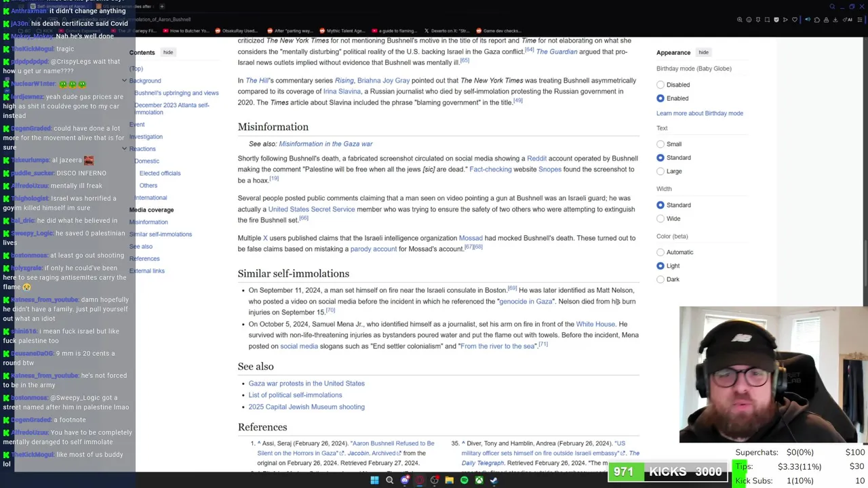
Task: Choose Dark color mode
Action: tap(660, 279)
